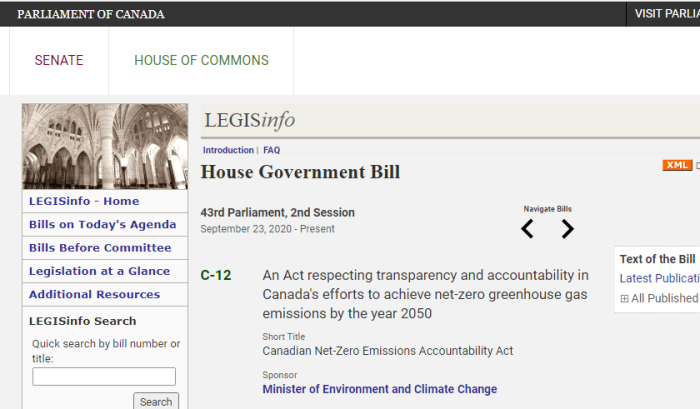Click the 'Navigate Bills' label
The height and width of the screenshot is (409, 700).
click(x=547, y=209)
